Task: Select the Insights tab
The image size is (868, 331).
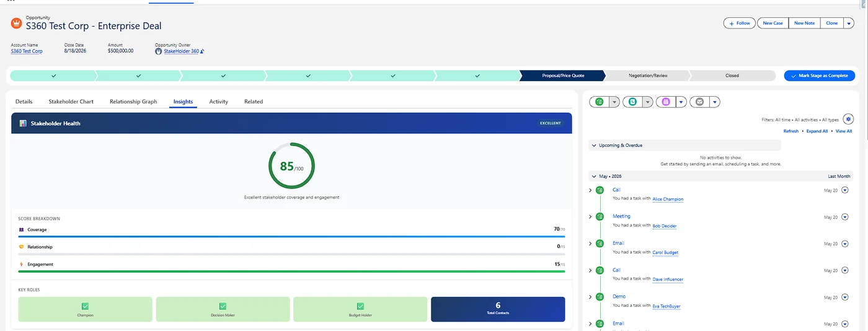Action: 183,102
